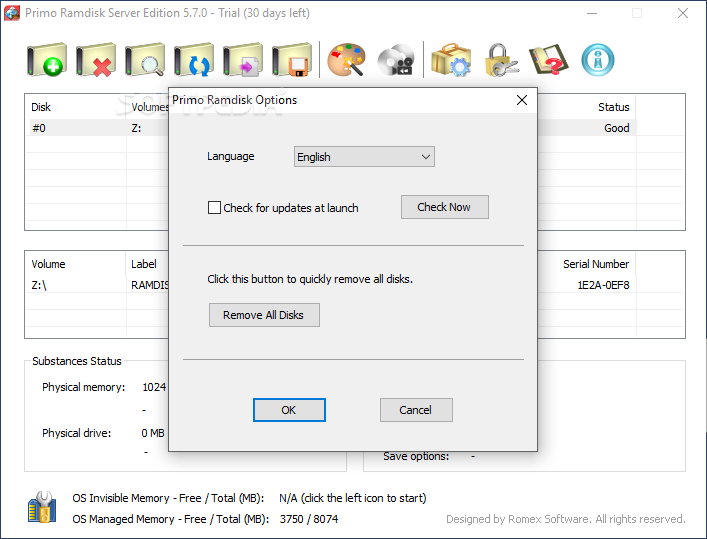
Task: Click the Create new disk toolbar icon
Action: (x=47, y=60)
